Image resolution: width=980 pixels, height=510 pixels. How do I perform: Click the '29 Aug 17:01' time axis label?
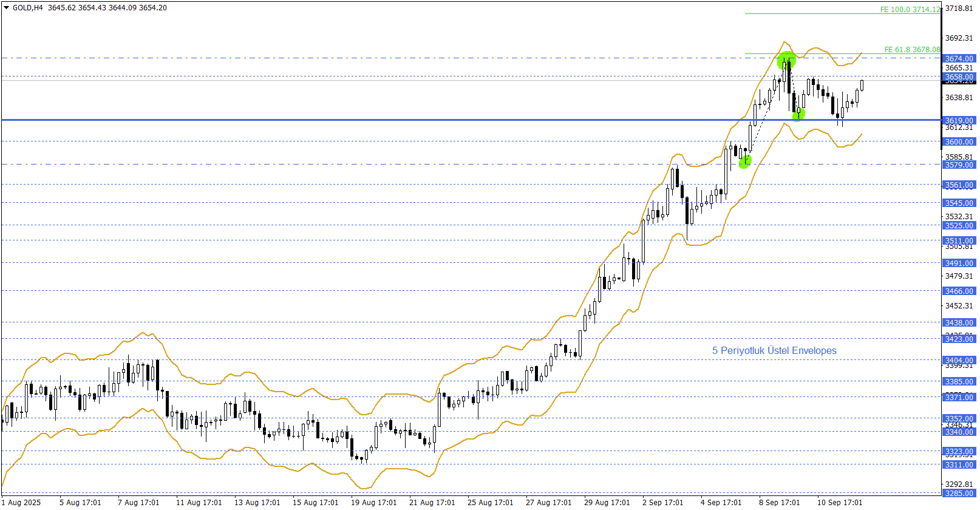coord(607,503)
